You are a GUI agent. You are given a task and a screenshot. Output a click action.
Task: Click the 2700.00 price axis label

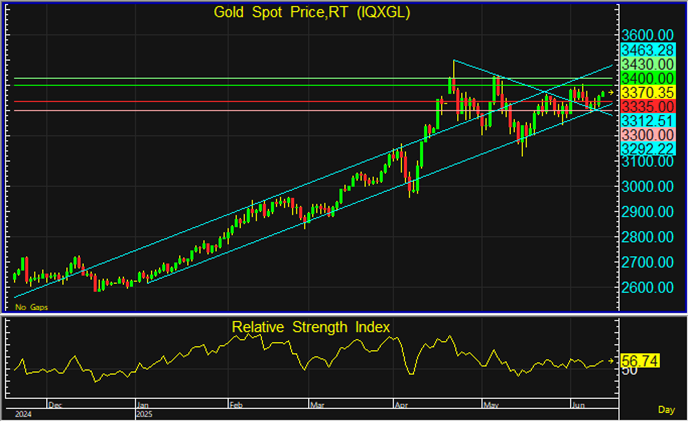click(x=647, y=262)
